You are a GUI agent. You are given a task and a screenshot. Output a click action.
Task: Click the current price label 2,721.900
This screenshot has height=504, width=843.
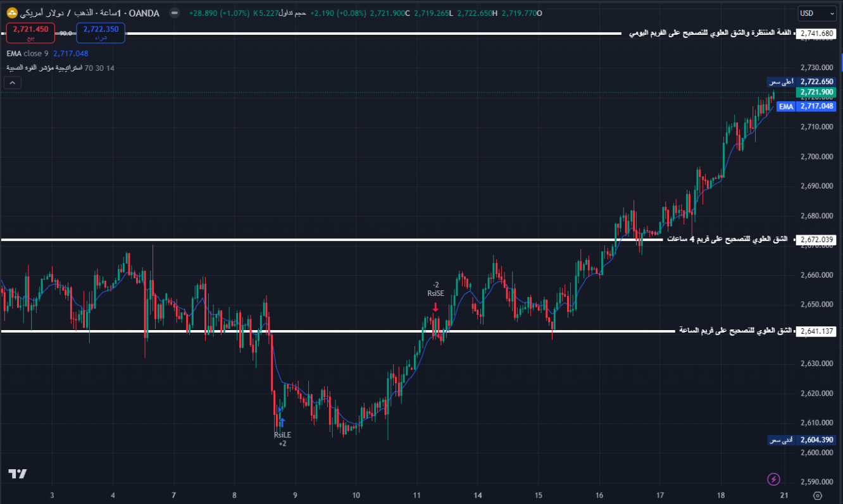(x=816, y=92)
